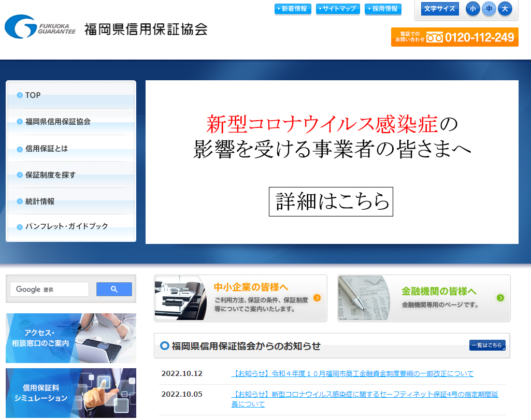Image resolution: width=531 pixels, height=420 pixels.
Task: Click the free-dial phone number banner
Action: click(454, 37)
